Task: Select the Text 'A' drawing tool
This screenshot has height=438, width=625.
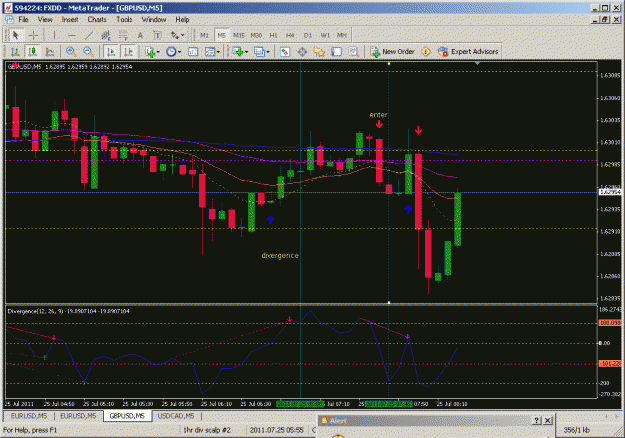Action: (x=140, y=35)
